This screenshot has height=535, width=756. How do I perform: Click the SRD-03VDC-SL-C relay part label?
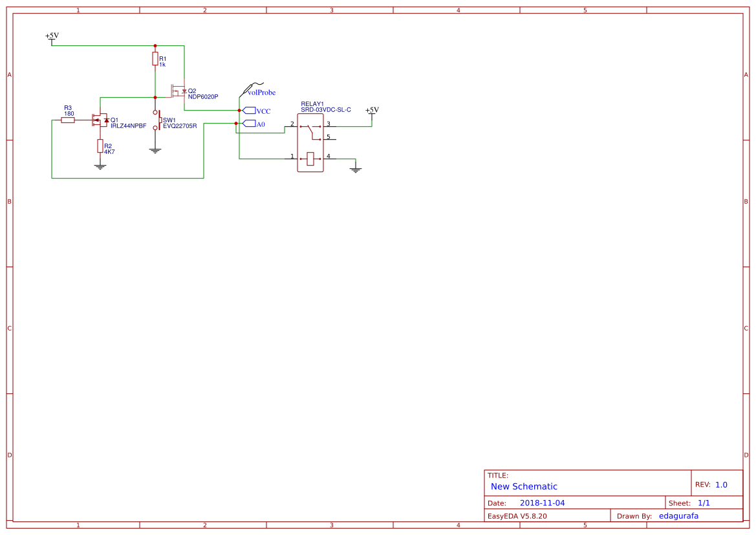pos(326,110)
